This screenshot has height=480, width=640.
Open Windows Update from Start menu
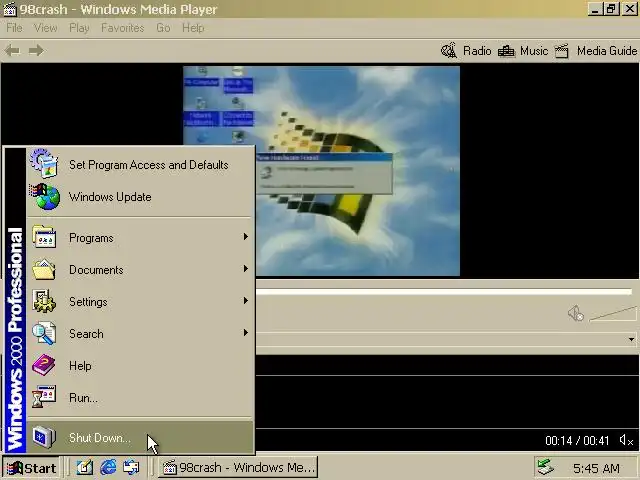140,197
